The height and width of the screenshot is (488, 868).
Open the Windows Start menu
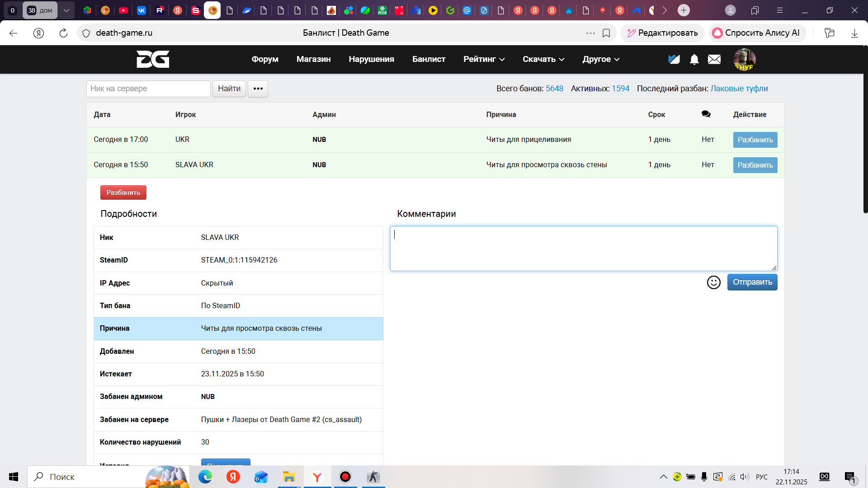14,477
